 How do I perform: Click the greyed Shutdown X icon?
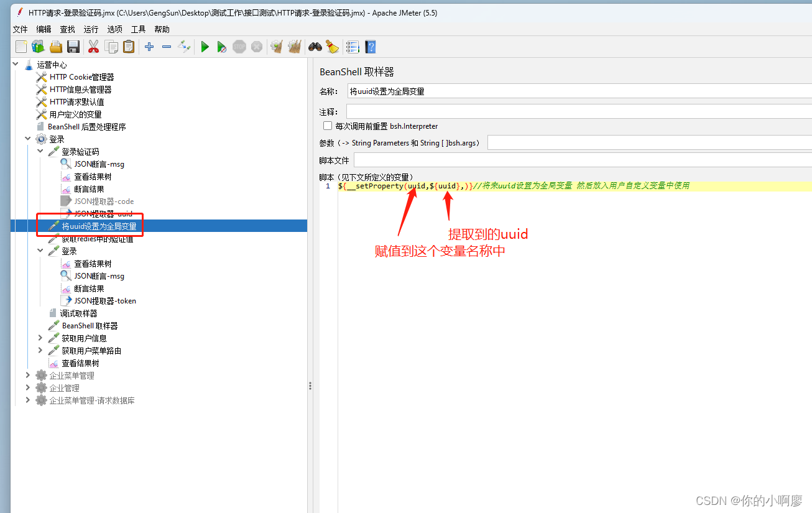(257, 47)
